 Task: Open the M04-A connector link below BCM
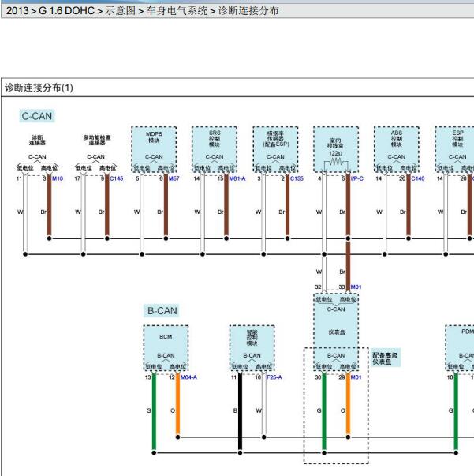188,377
